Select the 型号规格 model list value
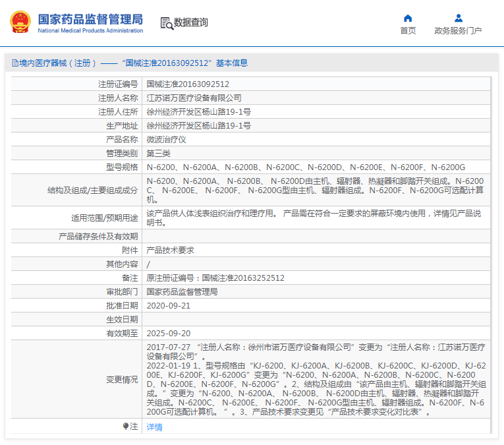 click(306, 167)
